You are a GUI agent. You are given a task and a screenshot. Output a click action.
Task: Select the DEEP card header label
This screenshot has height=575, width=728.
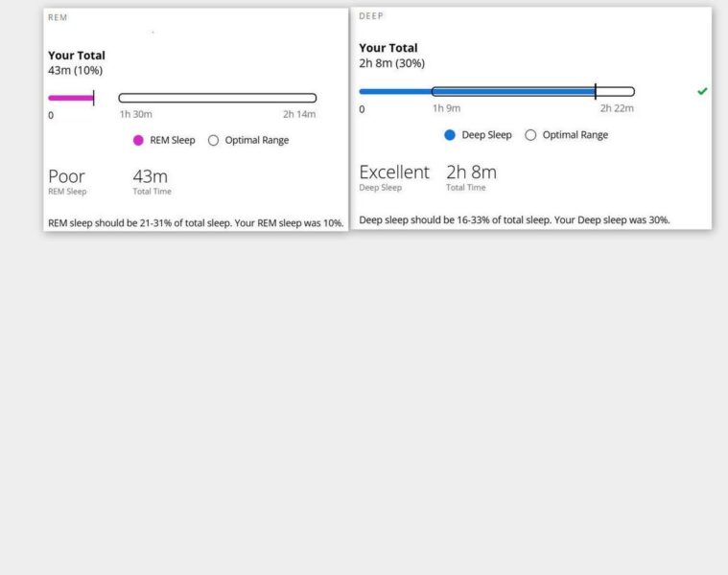click(x=371, y=16)
